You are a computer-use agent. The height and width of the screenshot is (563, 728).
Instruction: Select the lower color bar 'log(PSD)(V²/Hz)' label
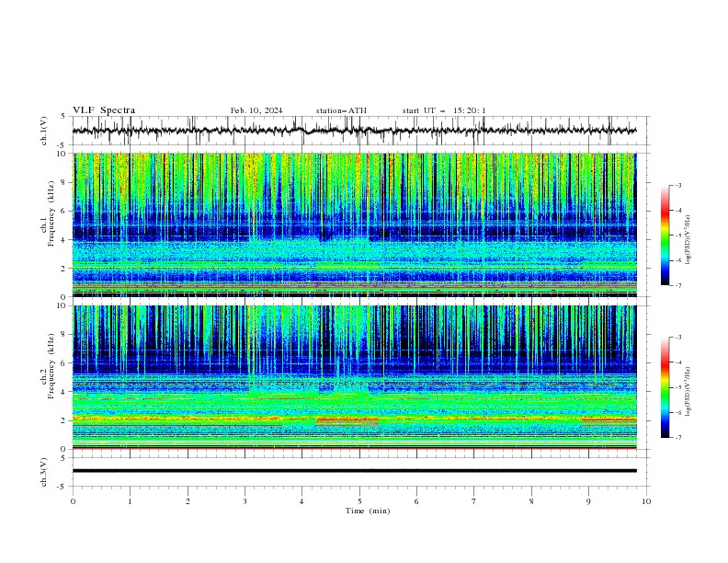(688, 391)
